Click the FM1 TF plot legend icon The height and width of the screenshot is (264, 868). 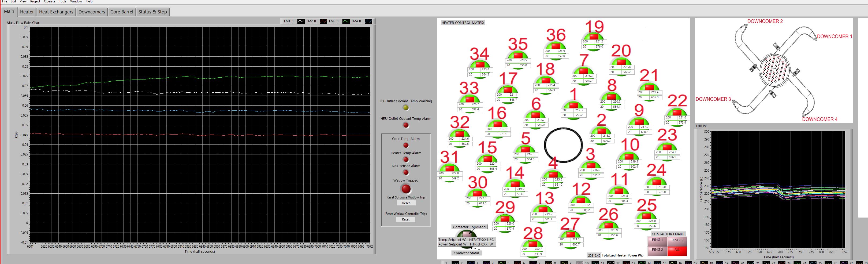[301, 21]
